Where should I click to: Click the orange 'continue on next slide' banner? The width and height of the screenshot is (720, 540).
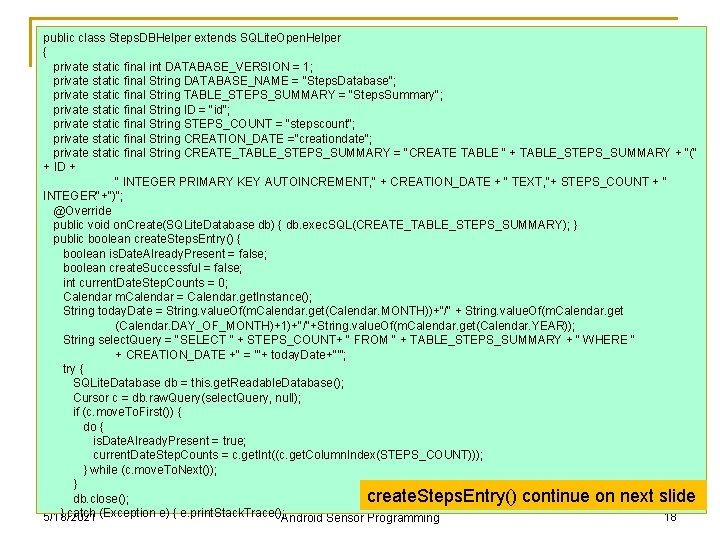(x=533, y=496)
